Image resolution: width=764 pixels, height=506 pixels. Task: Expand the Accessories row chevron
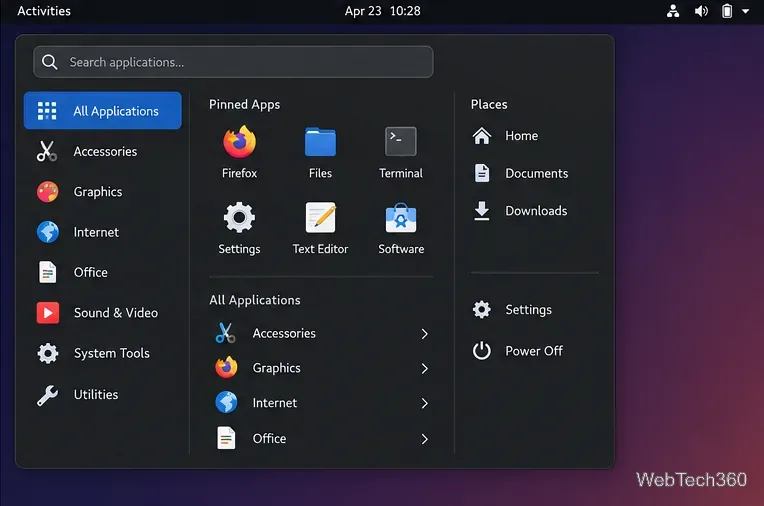[424, 333]
